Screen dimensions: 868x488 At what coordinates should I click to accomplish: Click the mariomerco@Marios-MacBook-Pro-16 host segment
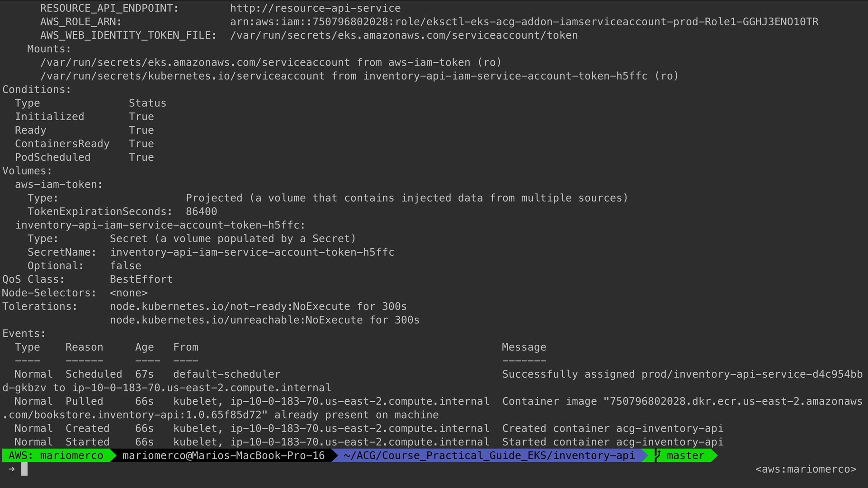click(x=223, y=455)
